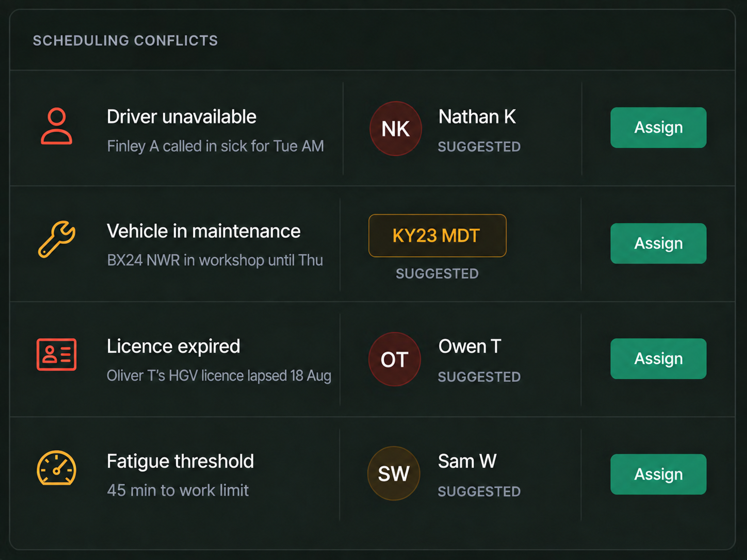The image size is (747, 560).
Task: Click the red driver unavailable person icon
Action: click(x=56, y=126)
